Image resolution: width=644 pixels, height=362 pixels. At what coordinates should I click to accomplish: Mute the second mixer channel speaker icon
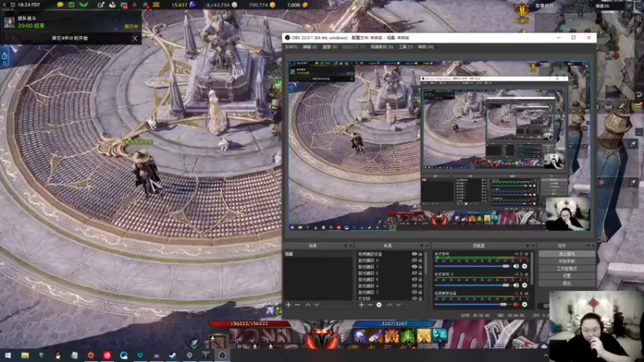pyautogui.click(x=516, y=286)
